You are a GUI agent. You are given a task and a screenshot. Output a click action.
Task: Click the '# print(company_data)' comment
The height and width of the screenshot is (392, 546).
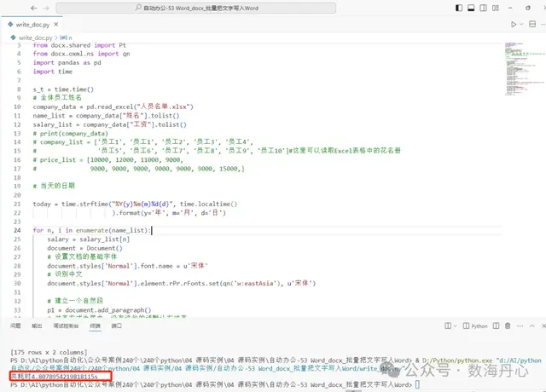70,134
